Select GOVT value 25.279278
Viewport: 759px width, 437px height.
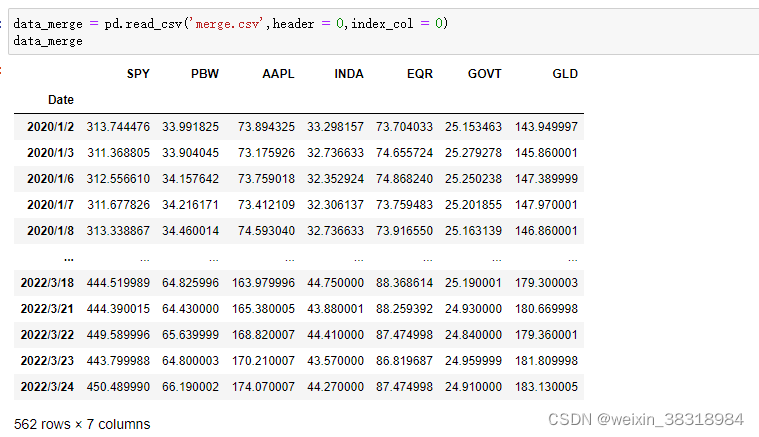[473, 153]
